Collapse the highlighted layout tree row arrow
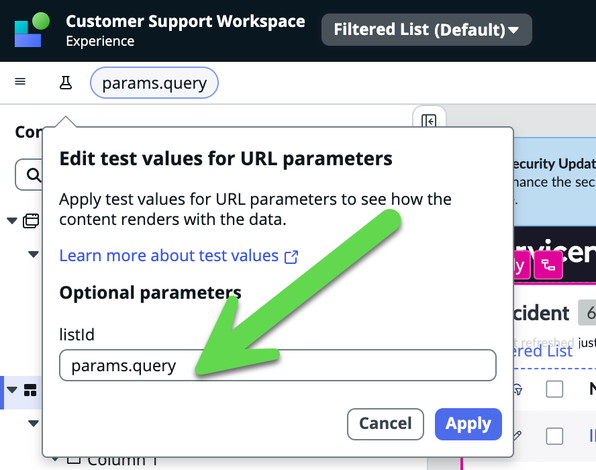 [12, 389]
